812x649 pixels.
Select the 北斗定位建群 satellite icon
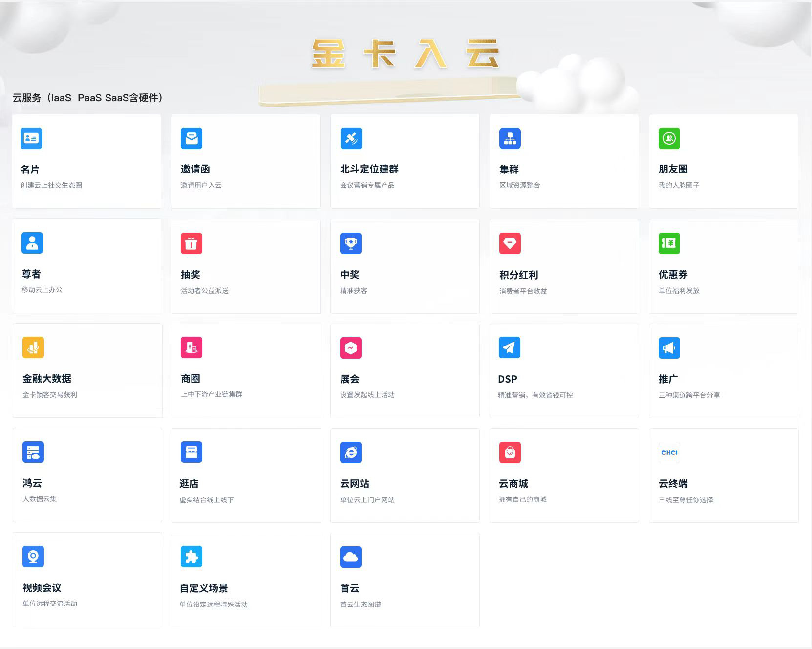pyautogui.click(x=351, y=138)
